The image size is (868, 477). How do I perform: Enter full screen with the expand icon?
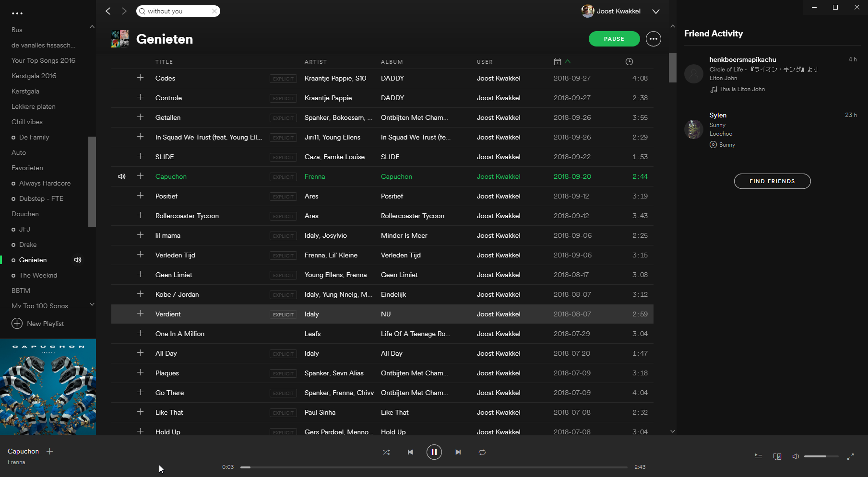pyautogui.click(x=850, y=456)
